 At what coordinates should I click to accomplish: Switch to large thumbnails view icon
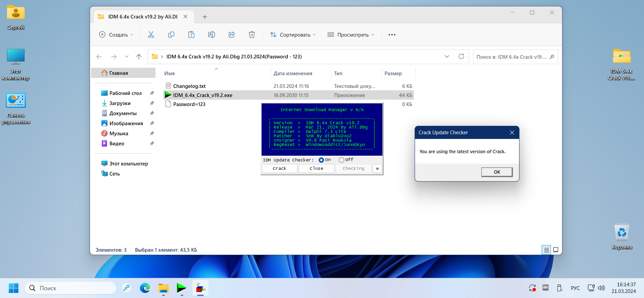(556, 250)
